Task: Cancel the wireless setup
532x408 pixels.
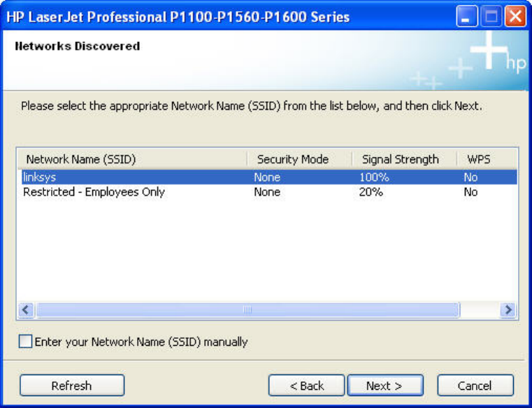Action: (475, 385)
